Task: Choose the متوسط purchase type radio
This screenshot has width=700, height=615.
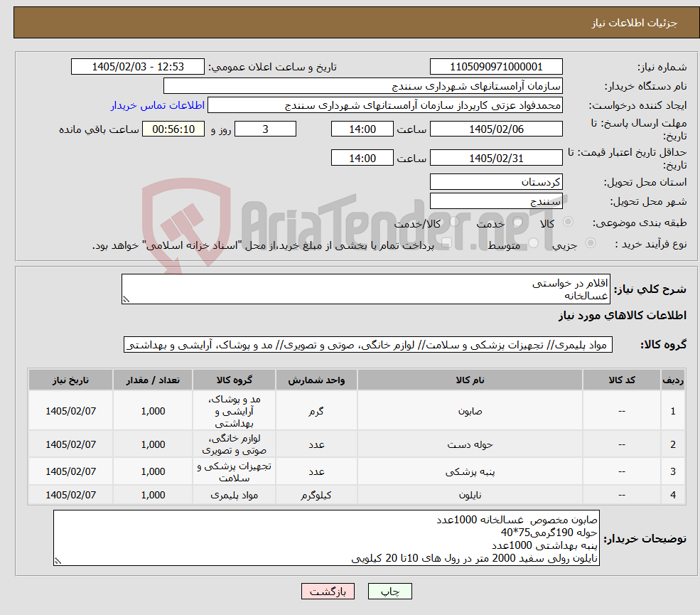Action: (533, 243)
